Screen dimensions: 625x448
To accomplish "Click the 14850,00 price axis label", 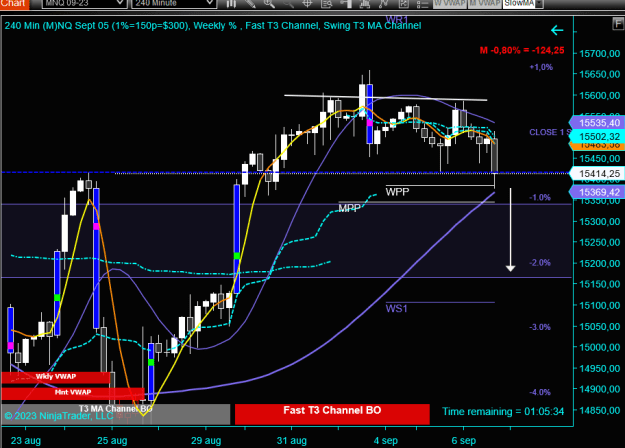I will (x=599, y=410).
